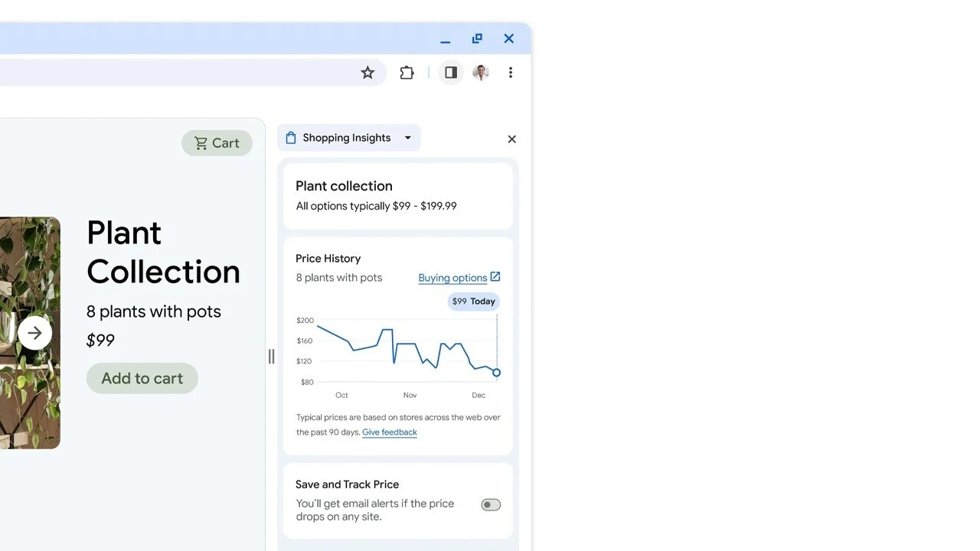Click the cart icon inside the Cart button

(x=201, y=142)
